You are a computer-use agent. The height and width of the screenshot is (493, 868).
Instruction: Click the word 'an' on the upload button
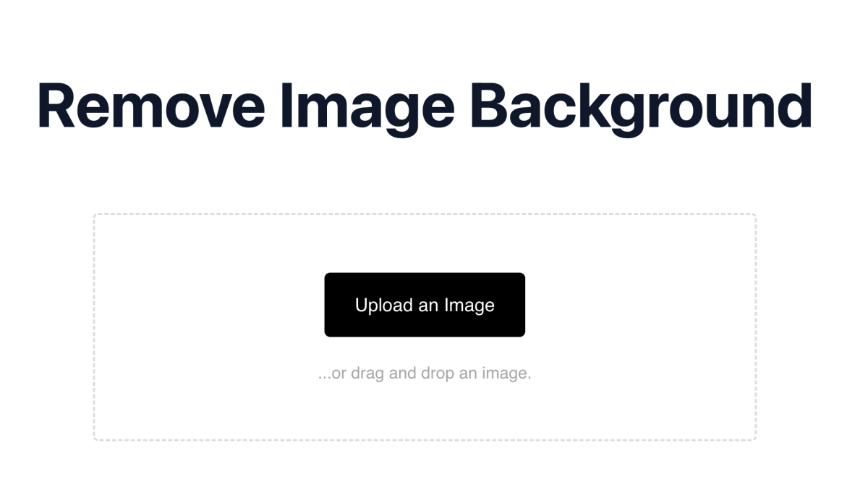pos(428,307)
